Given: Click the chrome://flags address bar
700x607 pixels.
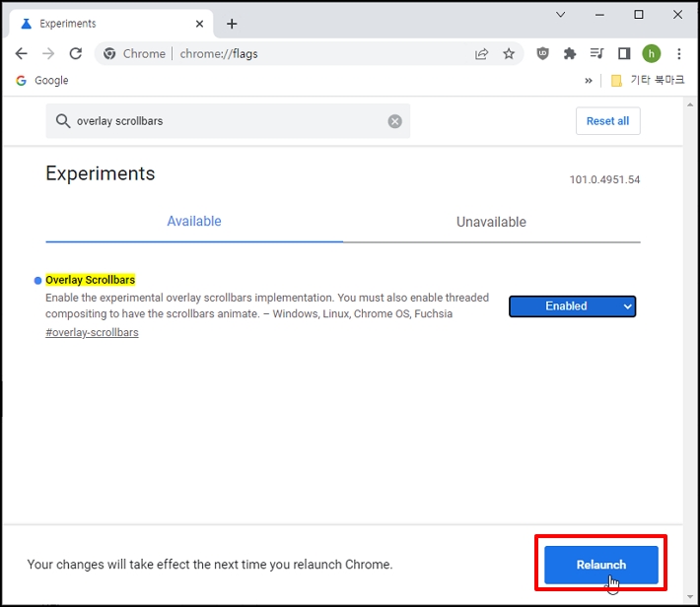Looking at the screenshot, I should 309,54.
